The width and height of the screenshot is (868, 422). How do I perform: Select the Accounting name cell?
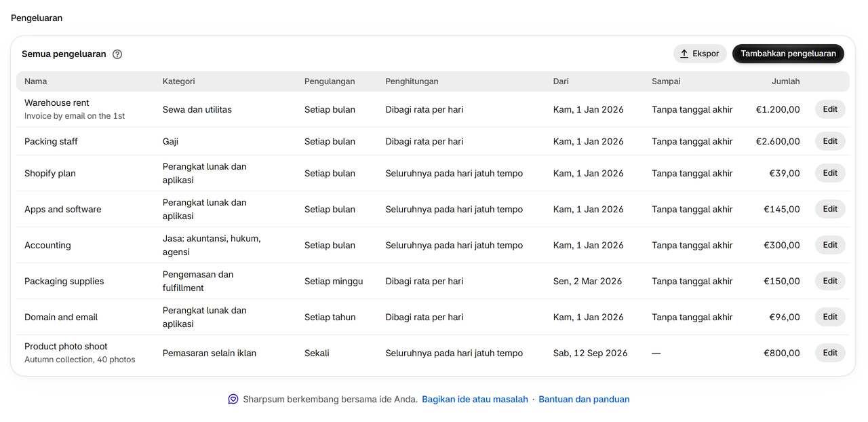tap(47, 246)
